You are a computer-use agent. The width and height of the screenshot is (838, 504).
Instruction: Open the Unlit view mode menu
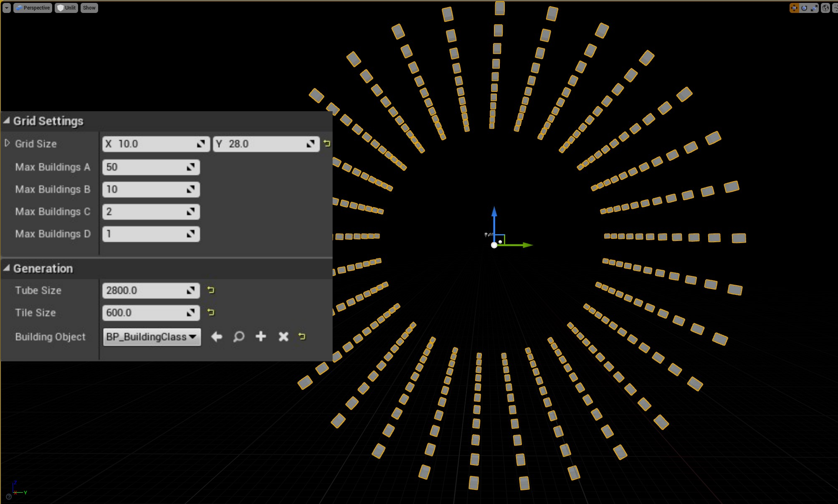(66, 8)
